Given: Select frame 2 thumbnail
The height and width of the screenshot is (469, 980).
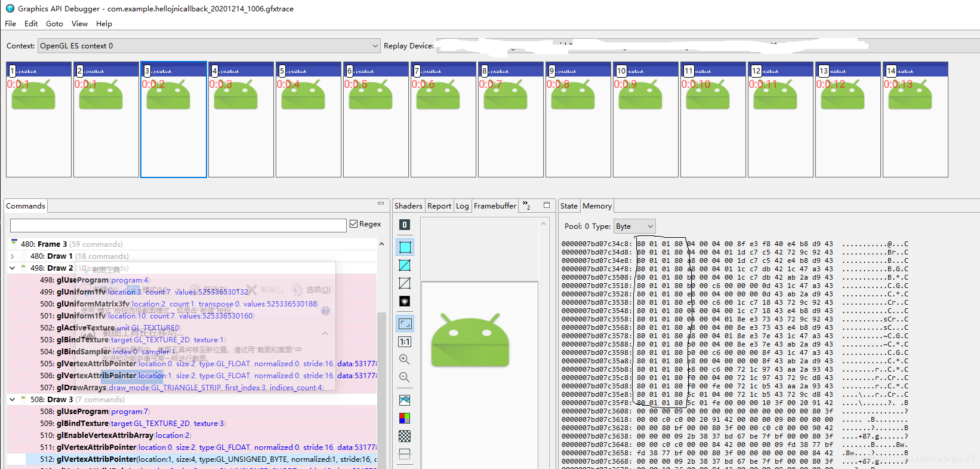Looking at the screenshot, I should 106,119.
